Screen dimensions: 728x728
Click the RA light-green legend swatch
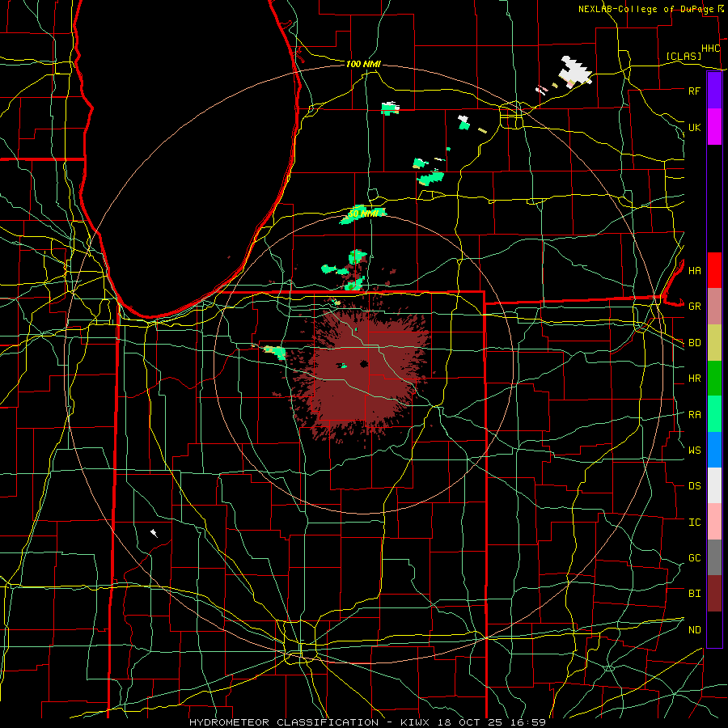(x=714, y=414)
